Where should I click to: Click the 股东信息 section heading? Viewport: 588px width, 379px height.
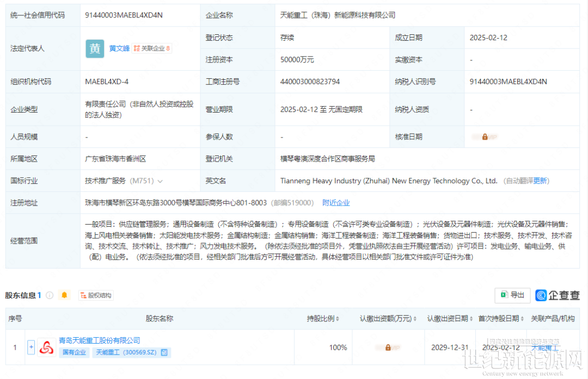(x=21, y=295)
